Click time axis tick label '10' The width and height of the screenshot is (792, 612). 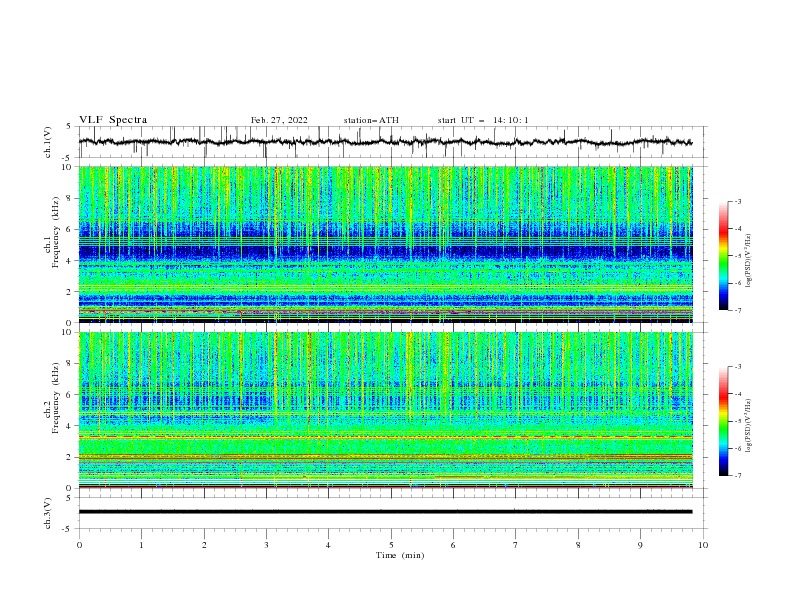[x=703, y=545]
